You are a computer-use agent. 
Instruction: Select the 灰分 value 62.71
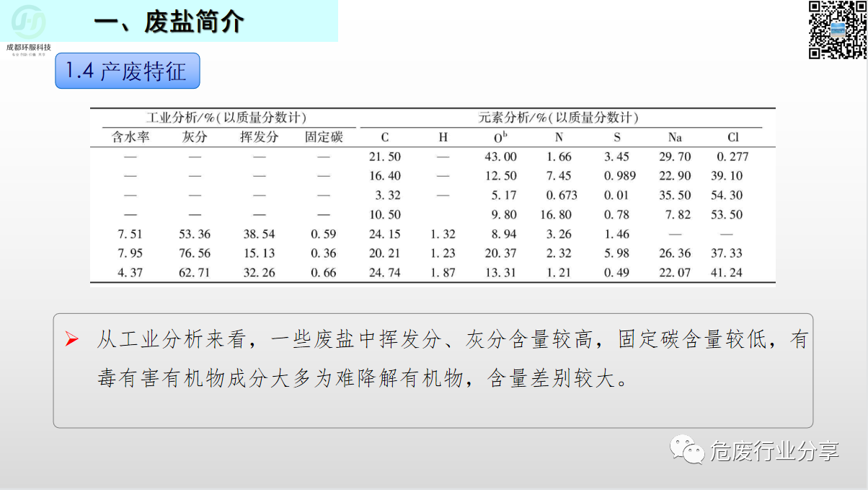(x=195, y=274)
